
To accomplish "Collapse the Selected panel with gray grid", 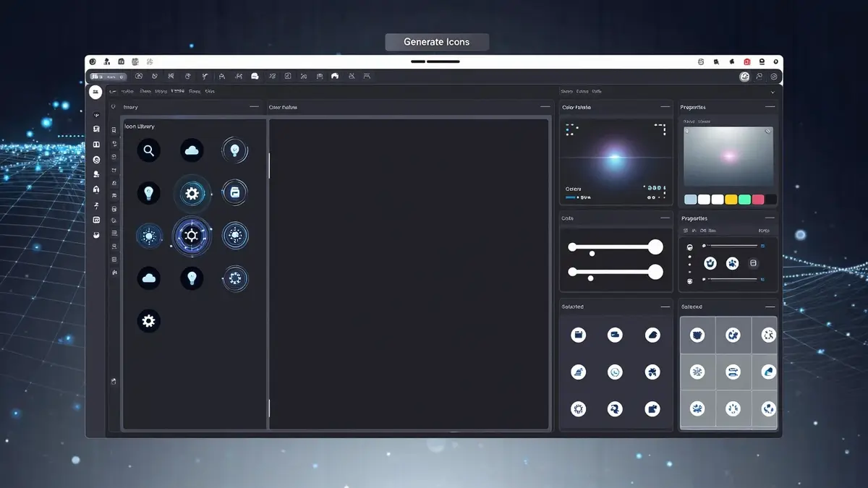I will tap(770, 307).
